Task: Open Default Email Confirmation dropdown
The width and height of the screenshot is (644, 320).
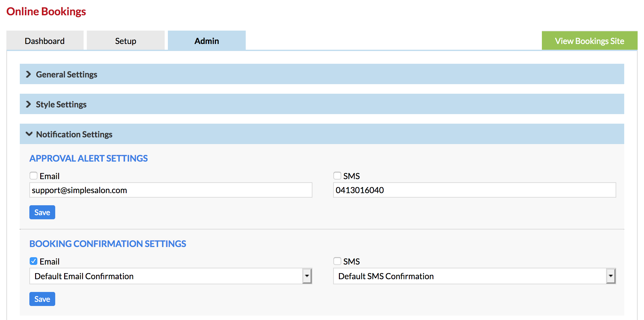Action: pyautogui.click(x=171, y=276)
